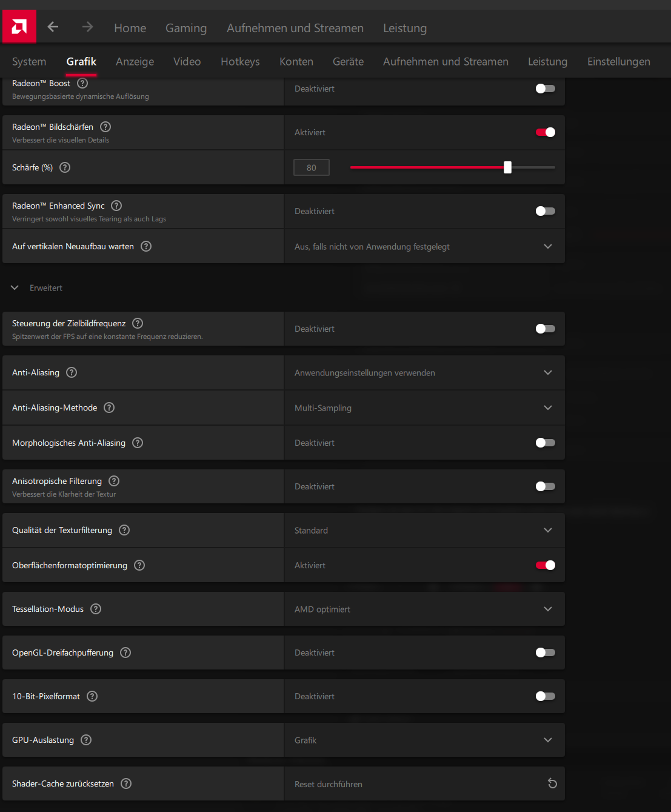Click the AMD logo icon
Viewport: 671px width, 812px height.
coord(19,27)
